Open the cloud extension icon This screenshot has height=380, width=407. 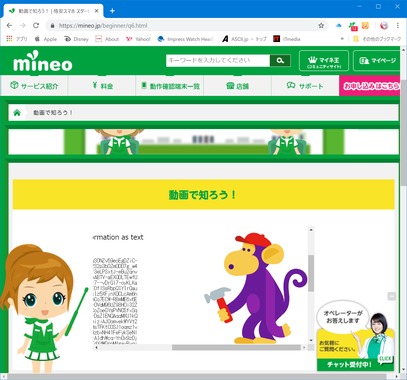tap(339, 26)
